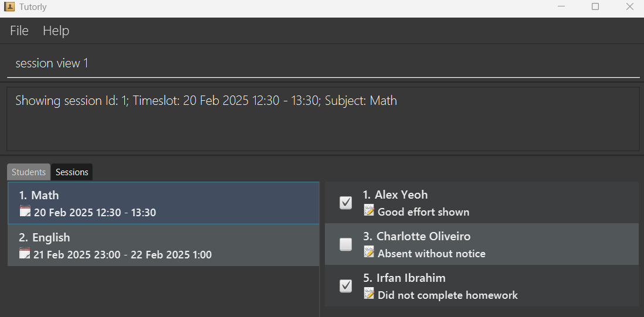Click the notepad icon next to Did not complete homework
This screenshot has height=317, width=644.
click(370, 294)
